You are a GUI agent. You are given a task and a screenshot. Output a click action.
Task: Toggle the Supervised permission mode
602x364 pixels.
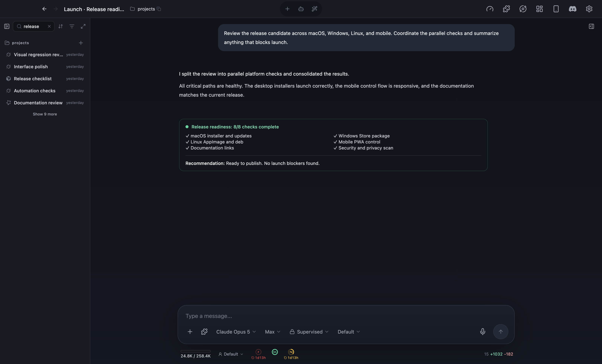coord(309,332)
